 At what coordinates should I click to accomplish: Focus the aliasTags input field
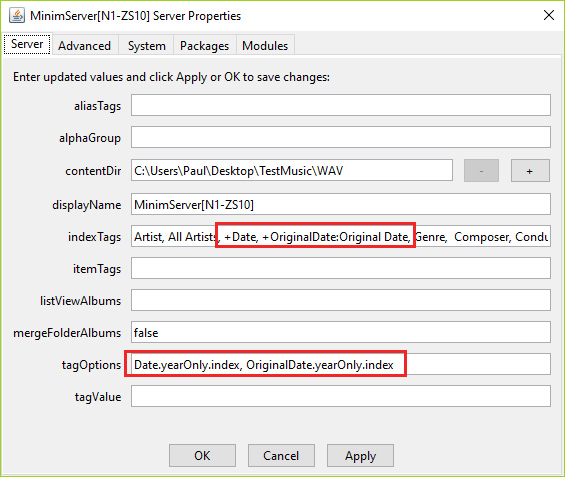[341, 105]
